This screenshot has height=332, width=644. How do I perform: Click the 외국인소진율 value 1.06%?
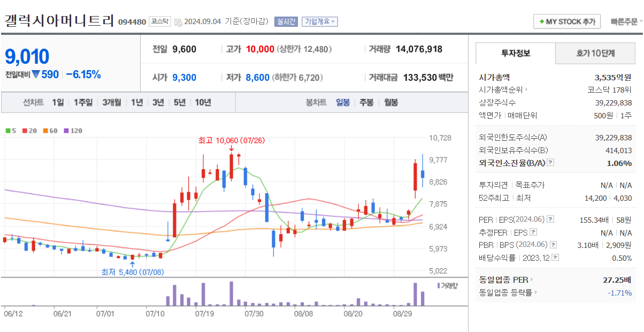[x=619, y=163]
